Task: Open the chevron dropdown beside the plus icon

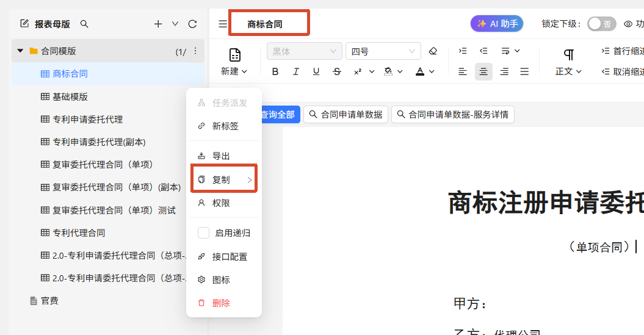Action: coord(175,24)
